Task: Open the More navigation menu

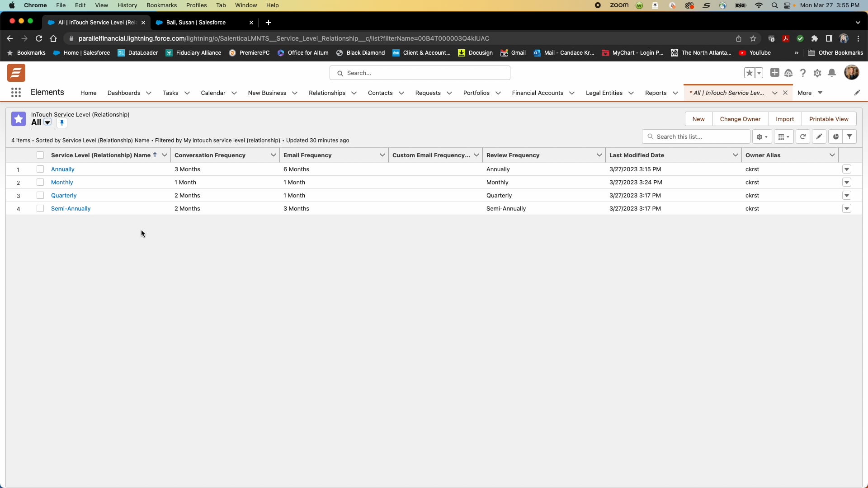Action: (810, 93)
